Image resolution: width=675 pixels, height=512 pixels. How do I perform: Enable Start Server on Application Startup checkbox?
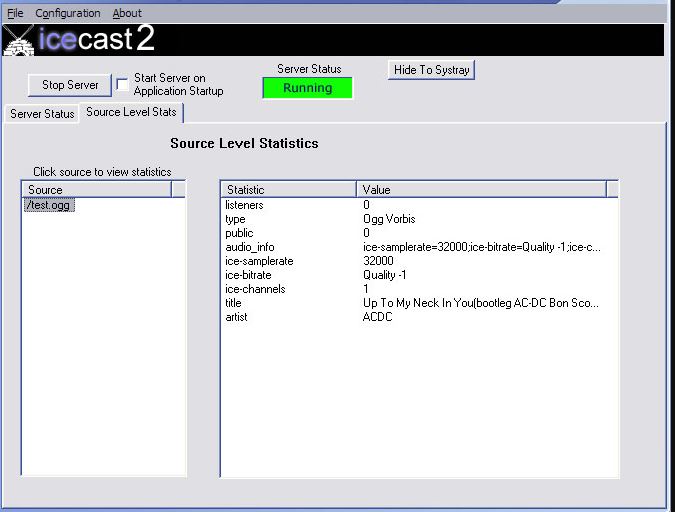(123, 84)
